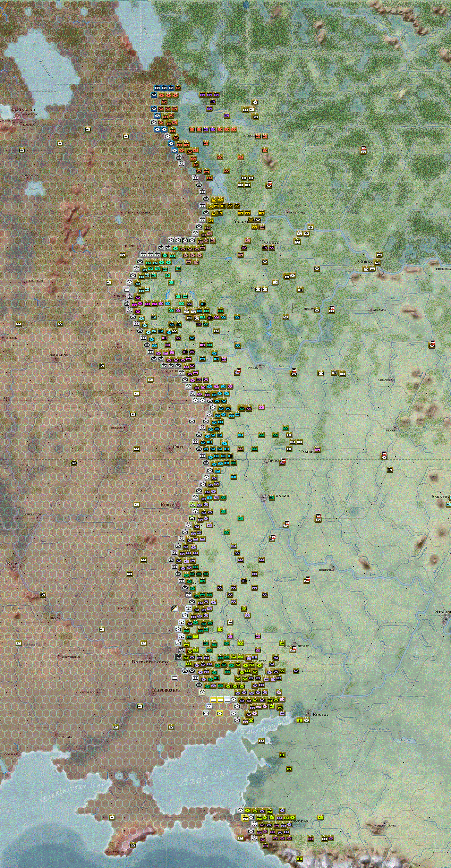Select the lone HQ counter east of Krasnodar
451x868 pixels.
pyautogui.click(x=320, y=817)
